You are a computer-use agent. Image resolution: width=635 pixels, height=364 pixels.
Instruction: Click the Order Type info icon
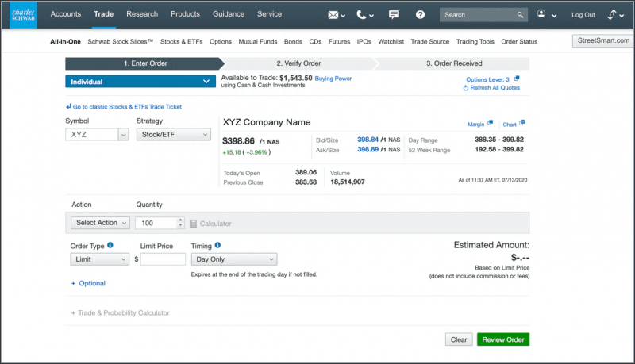point(110,245)
